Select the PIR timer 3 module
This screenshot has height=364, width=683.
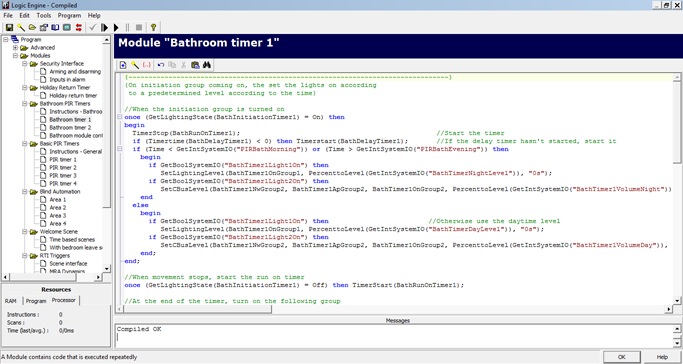click(x=63, y=175)
